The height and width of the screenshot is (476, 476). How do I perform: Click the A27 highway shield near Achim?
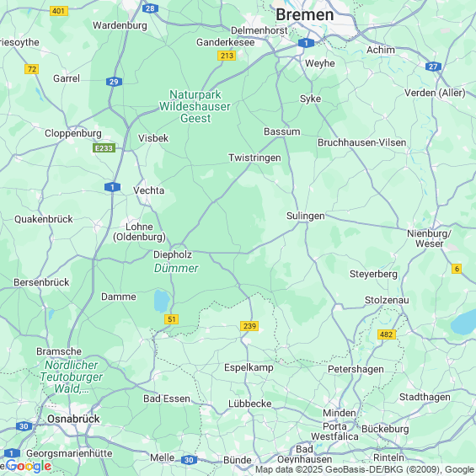coord(433,67)
